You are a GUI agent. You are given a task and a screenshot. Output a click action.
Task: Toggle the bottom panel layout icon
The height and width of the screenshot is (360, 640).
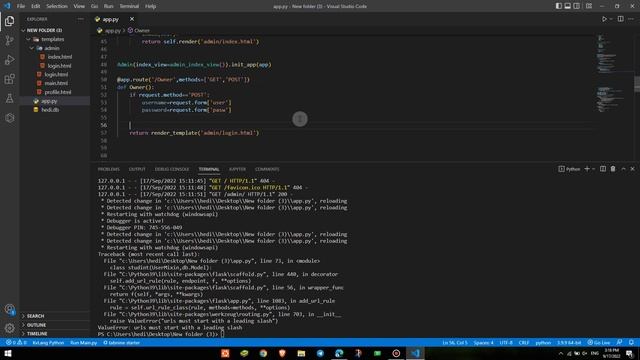tap(567, 6)
